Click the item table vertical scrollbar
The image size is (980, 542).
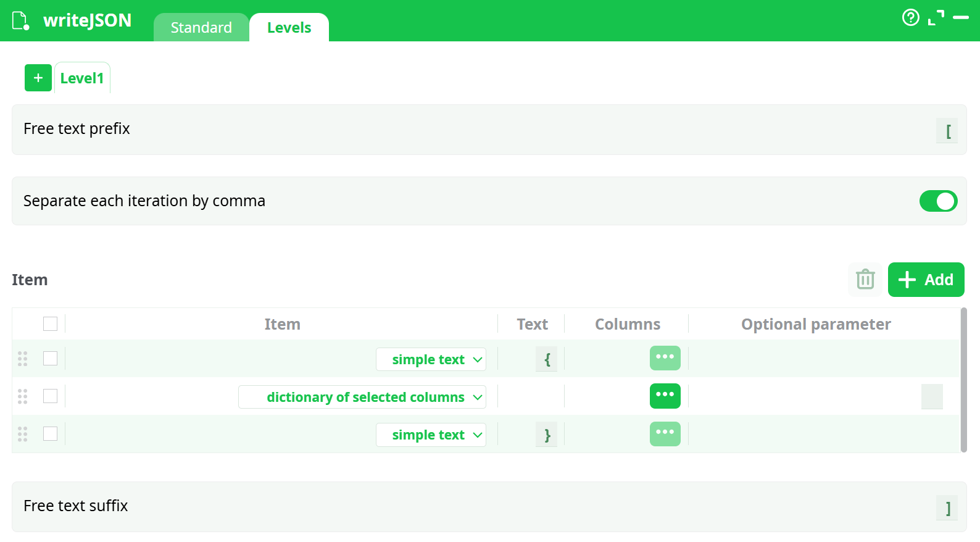tap(963, 380)
